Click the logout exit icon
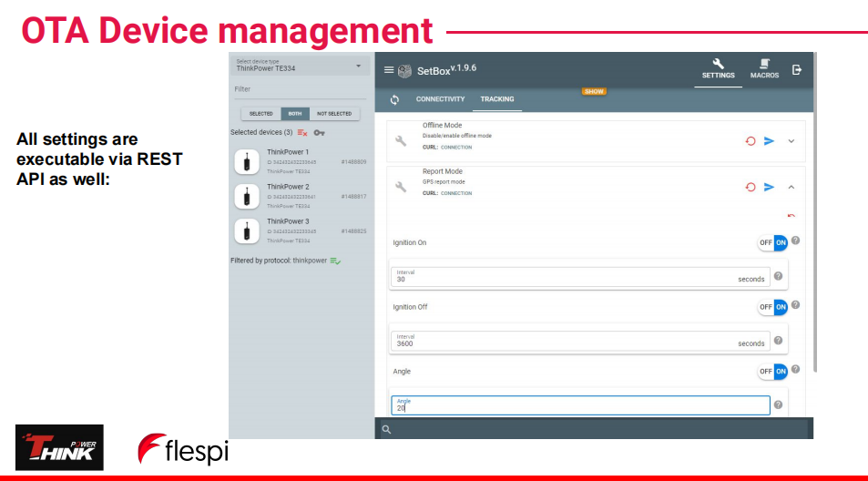The width and height of the screenshot is (868, 481). (x=797, y=70)
